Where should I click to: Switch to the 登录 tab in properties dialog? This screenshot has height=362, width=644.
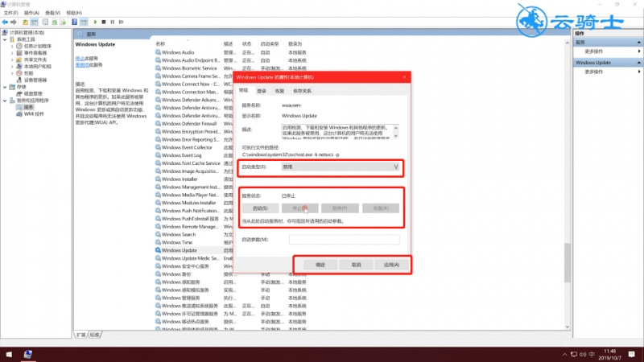click(262, 91)
